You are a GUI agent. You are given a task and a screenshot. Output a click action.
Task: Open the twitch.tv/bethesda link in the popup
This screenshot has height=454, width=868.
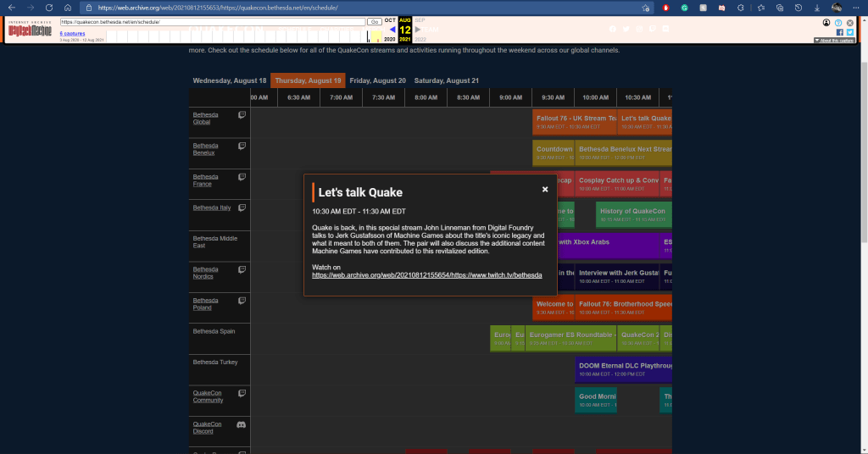pyautogui.click(x=426, y=275)
